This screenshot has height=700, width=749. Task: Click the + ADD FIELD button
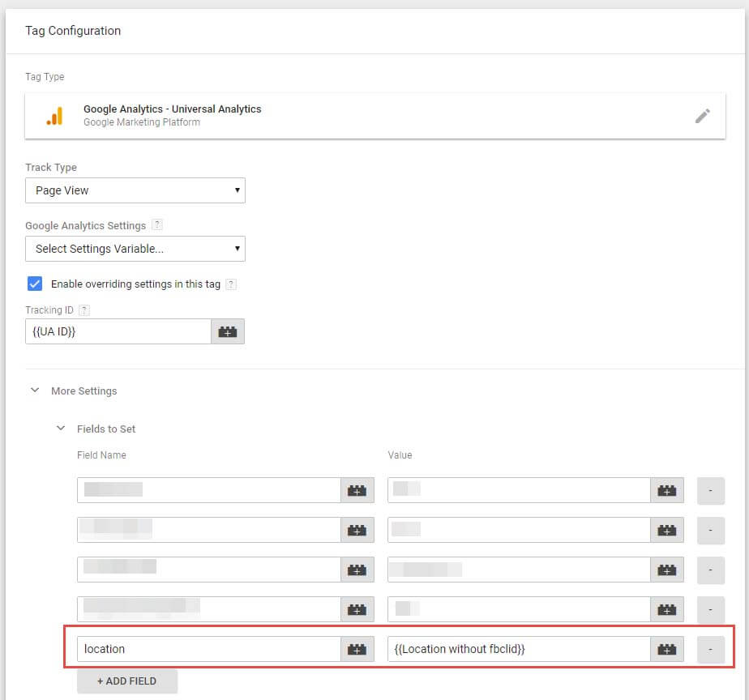click(127, 681)
